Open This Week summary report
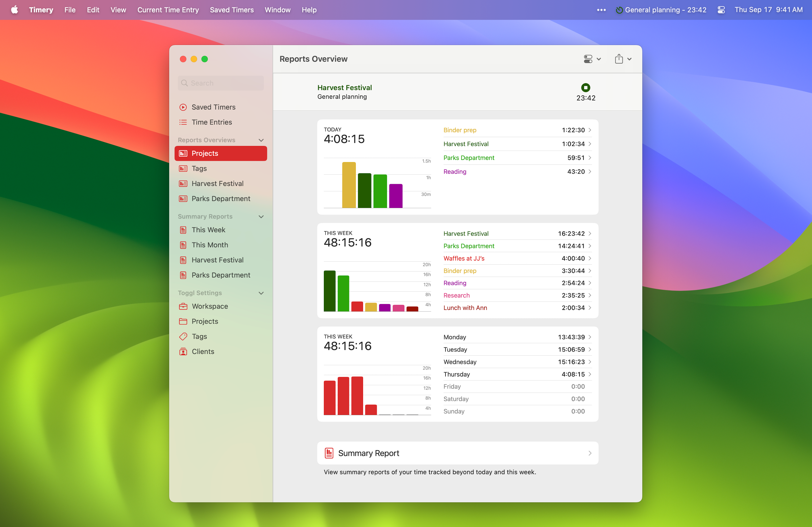This screenshot has width=812, height=527. click(220, 230)
